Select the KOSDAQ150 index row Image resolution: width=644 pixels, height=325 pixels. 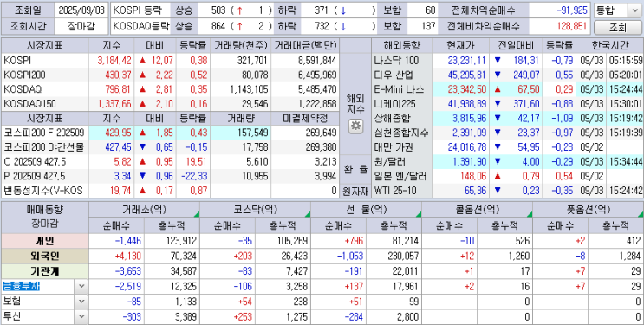point(171,103)
